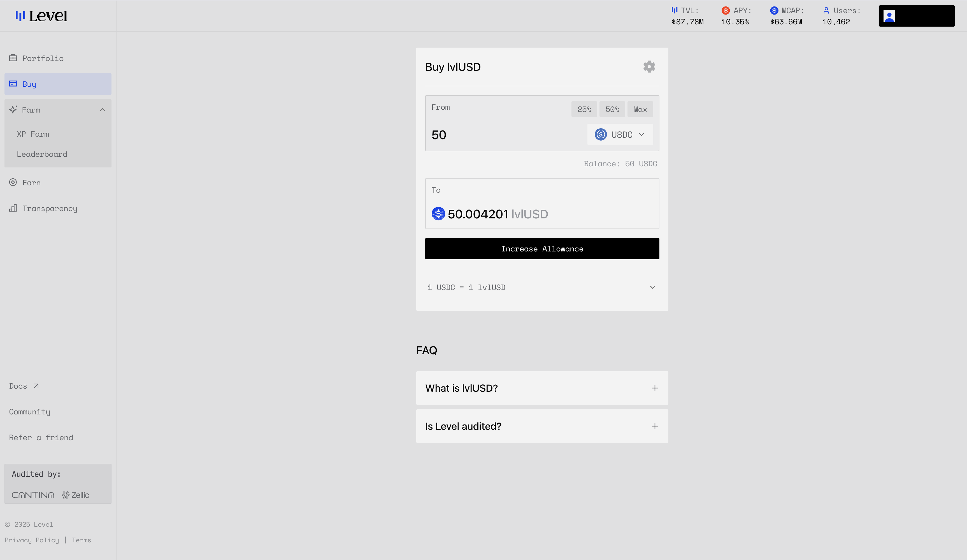The width and height of the screenshot is (967, 560).
Task: Collapse the Farm sidebar section
Action: (102, 110)
